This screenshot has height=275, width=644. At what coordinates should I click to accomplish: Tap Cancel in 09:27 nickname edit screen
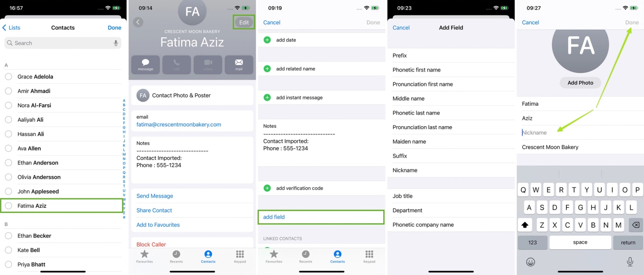(x=530, y=23)
